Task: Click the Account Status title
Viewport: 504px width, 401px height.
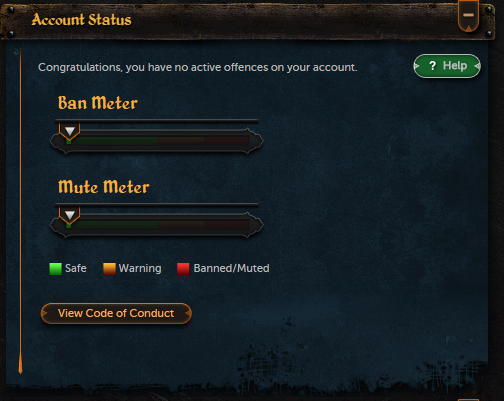Action: [x=81, y=20]
